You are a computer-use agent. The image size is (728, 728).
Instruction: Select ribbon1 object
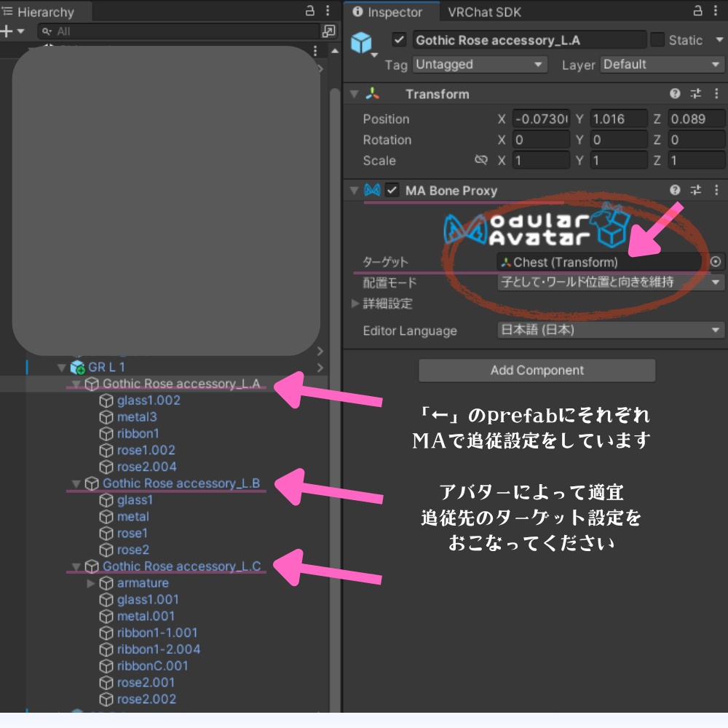(138, 434)
